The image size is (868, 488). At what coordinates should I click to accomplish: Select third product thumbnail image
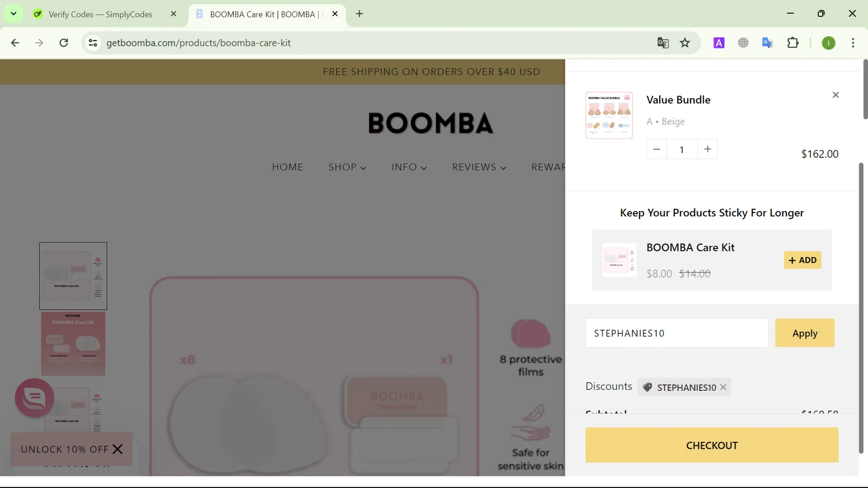pos(73,411)
